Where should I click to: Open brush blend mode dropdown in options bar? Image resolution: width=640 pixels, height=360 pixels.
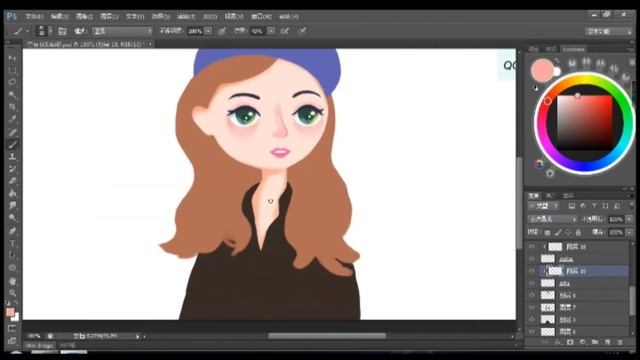tap(122, 31)
